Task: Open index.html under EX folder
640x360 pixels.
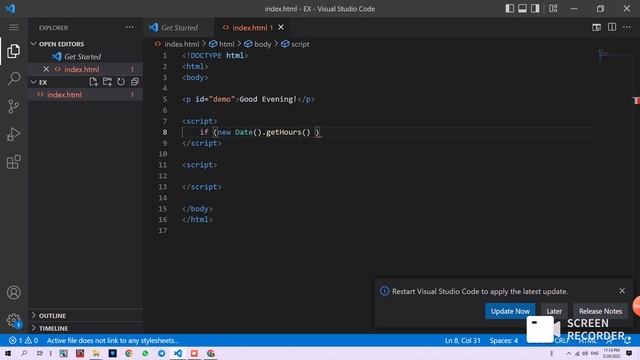Action: point(86,95)
